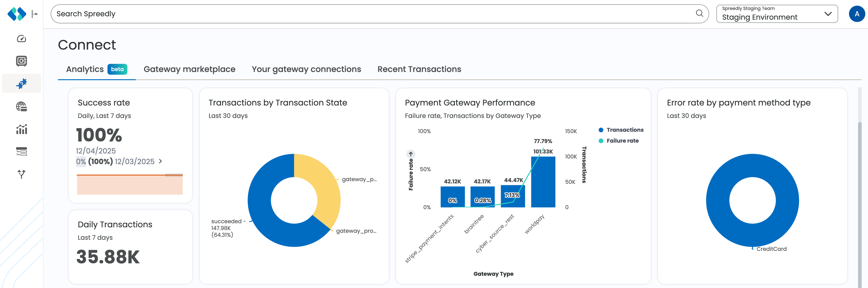Screen dimensions: 868x288
Task: Expand the collapsed sidebar panel
Action: tap(35, 14)
